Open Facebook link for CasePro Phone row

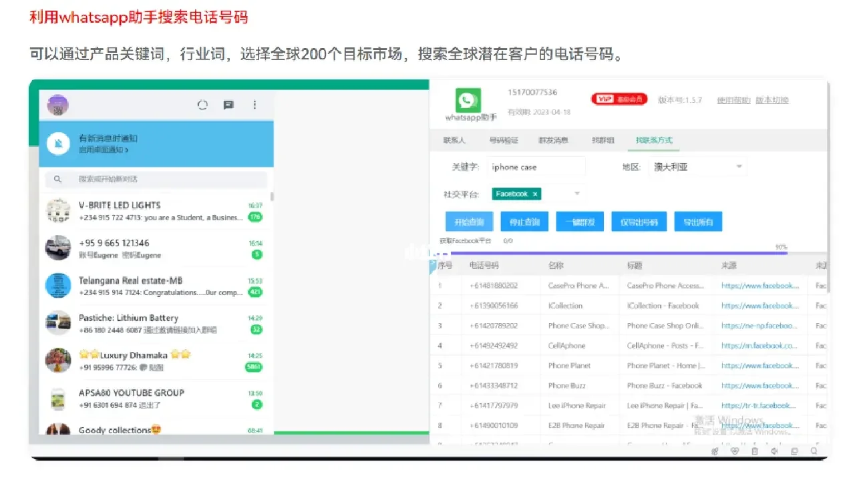tap(760, 286)
